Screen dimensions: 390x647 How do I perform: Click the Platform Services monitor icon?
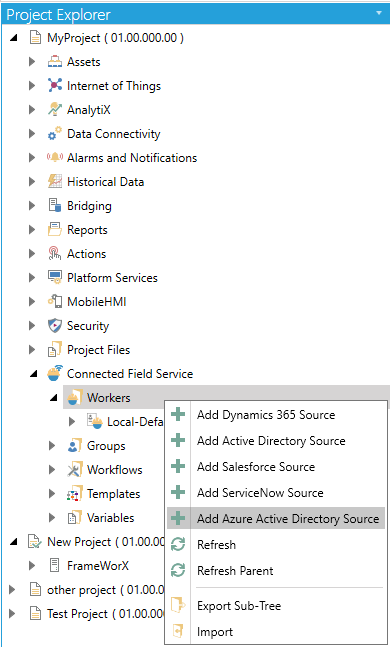click(55, 277)
